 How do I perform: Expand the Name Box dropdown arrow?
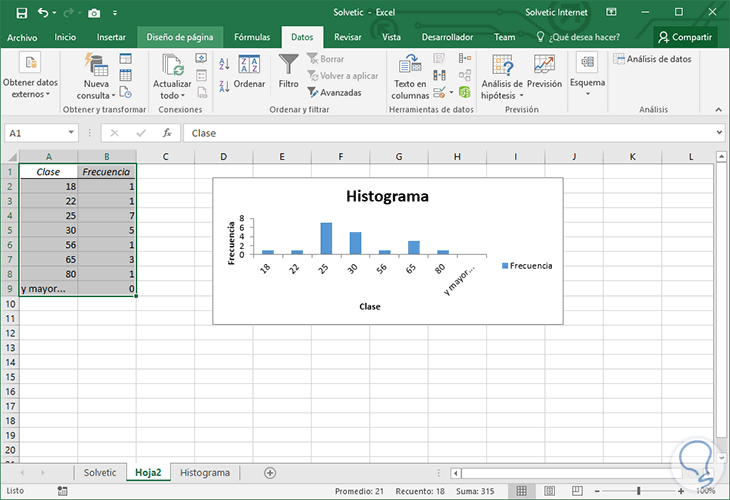point(71,133)
